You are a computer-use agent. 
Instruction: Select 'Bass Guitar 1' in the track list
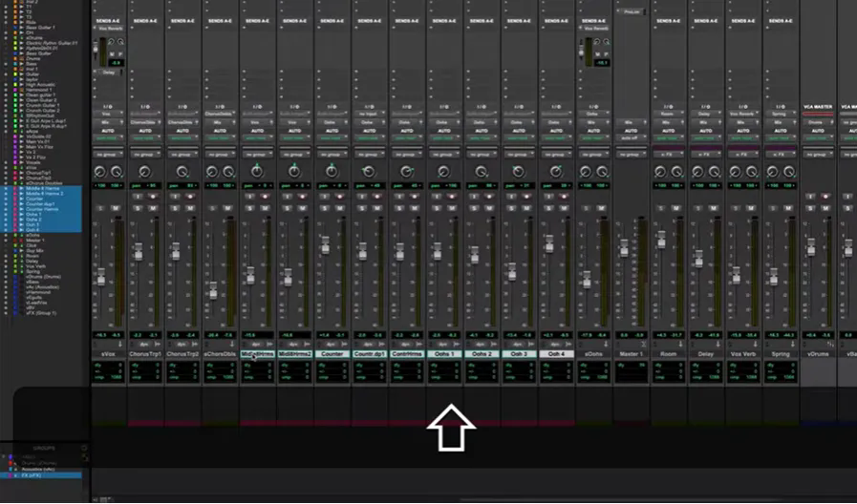pos(40,28)
